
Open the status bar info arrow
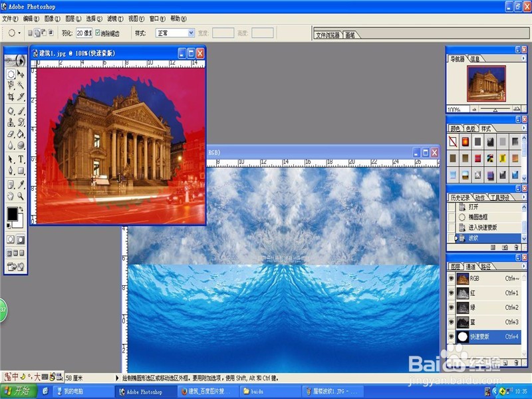[x=118, y=378]
